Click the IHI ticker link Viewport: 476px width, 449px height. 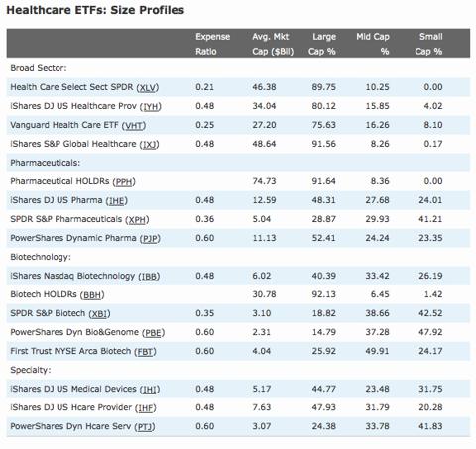tap(150, 389)
